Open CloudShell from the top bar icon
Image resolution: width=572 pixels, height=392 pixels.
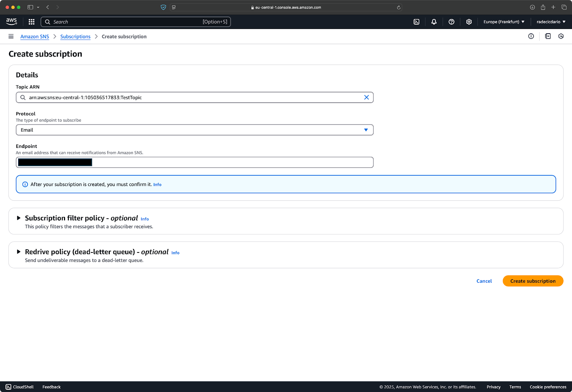(x=416, y=22)
